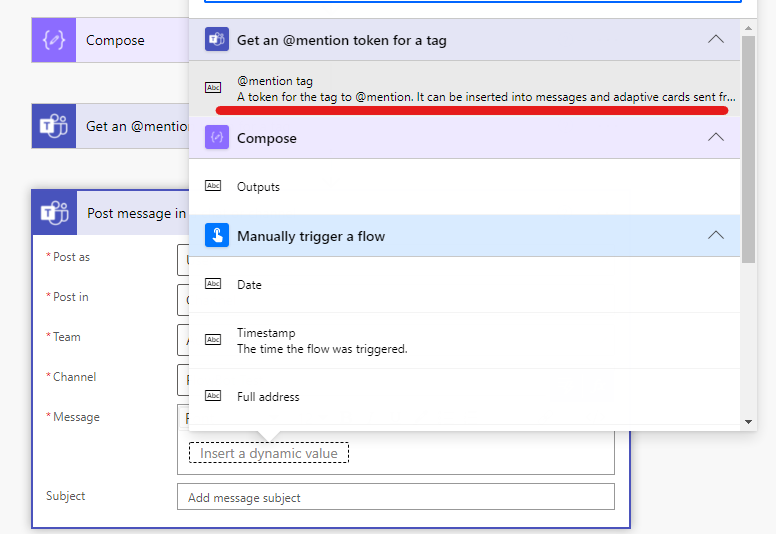776x534 pixels.
Task: Click the Abc icon beside @mention tag
Action: coord(213,88)
